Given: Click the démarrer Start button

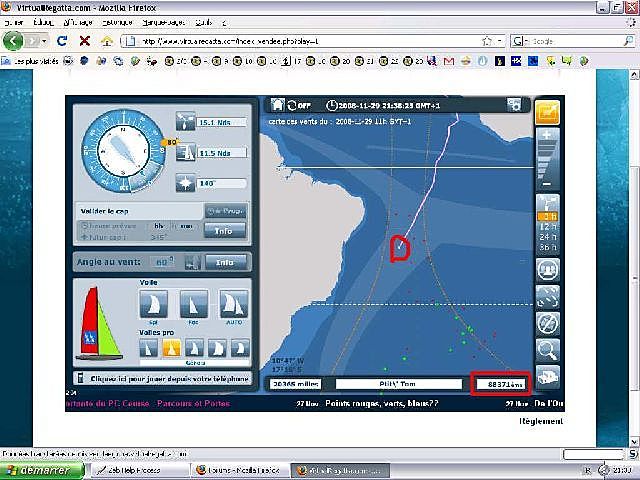Looking at the screenshot, I should coord(42,470).
